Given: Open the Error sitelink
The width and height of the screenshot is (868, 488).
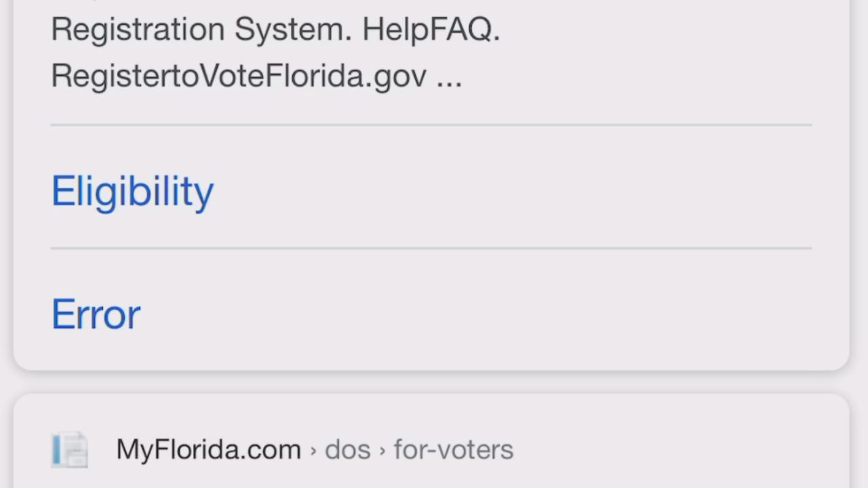Looking at the screenshot, I should click(96, 314).
